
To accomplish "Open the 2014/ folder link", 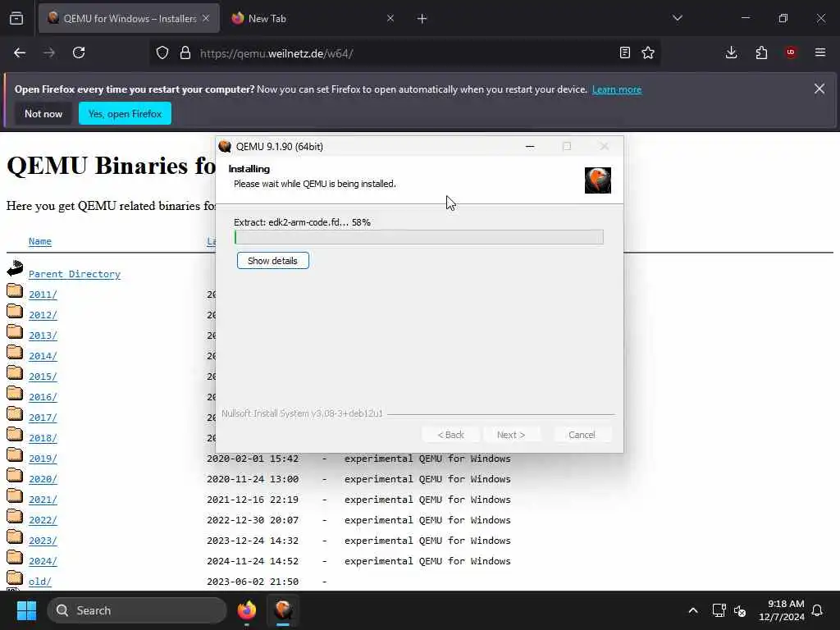I will click(43, 356).
